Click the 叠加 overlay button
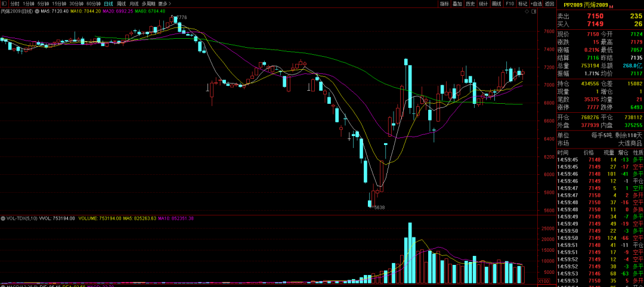 457,4
